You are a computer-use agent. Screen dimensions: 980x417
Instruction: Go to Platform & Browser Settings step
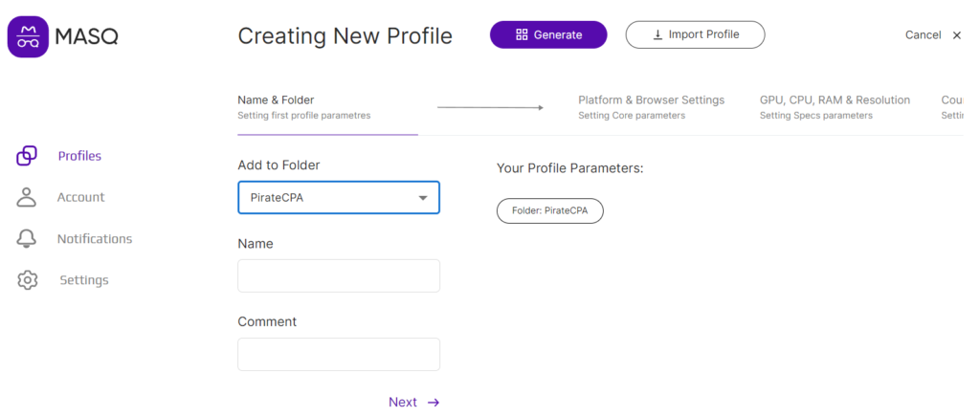click(x=651, y=107)
